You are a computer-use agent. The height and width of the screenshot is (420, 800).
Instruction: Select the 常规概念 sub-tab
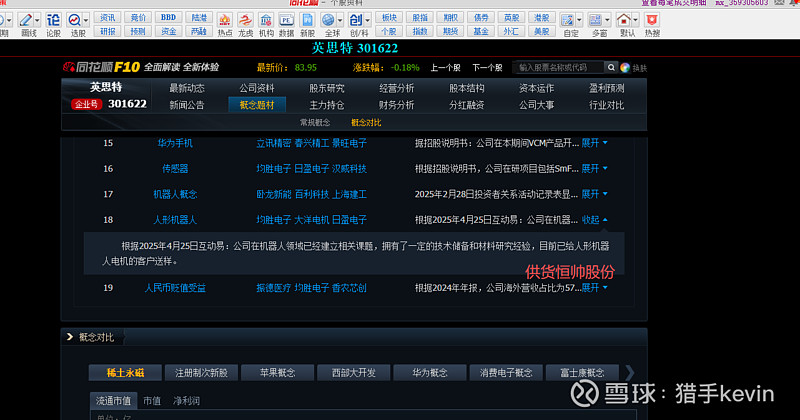pyautogui.click(x=315, y=122)
